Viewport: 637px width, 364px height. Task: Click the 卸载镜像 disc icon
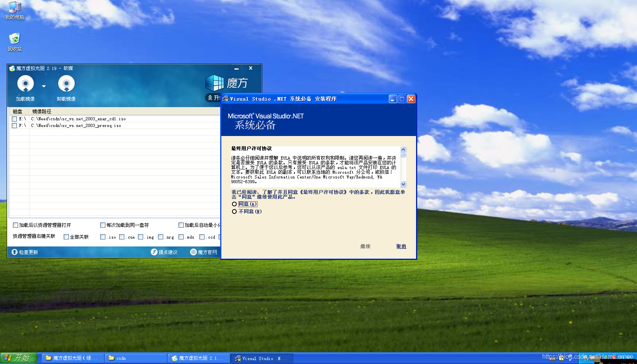tap(66, 83)
